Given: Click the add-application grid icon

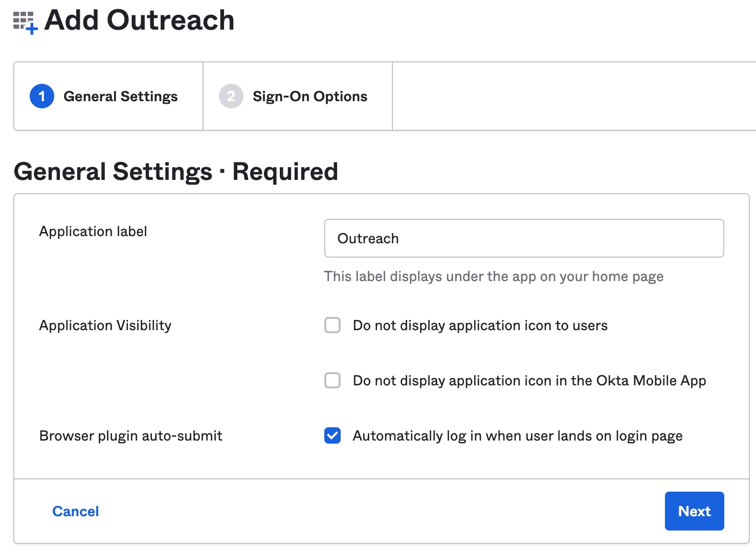Looking at the screenshot, I should pos(25,22).
